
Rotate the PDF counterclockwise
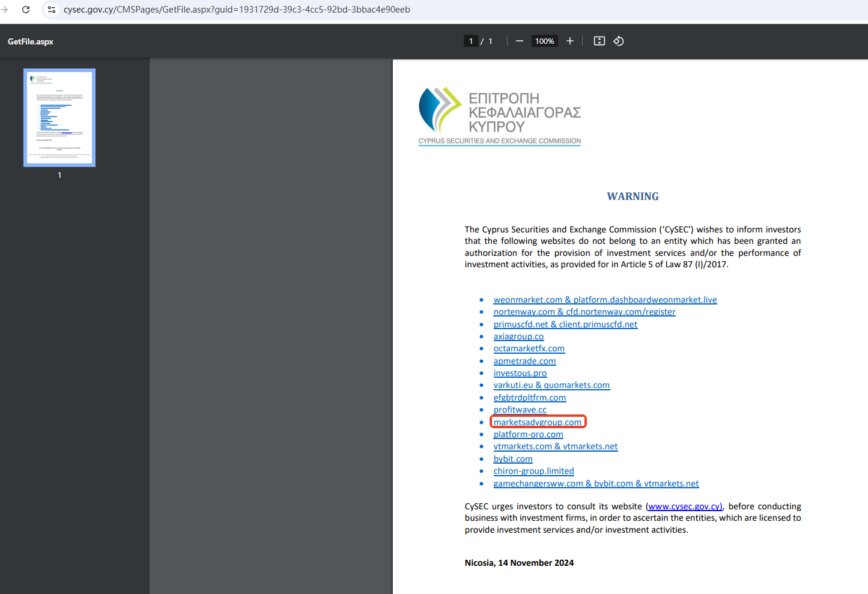(x=619, y=41)
